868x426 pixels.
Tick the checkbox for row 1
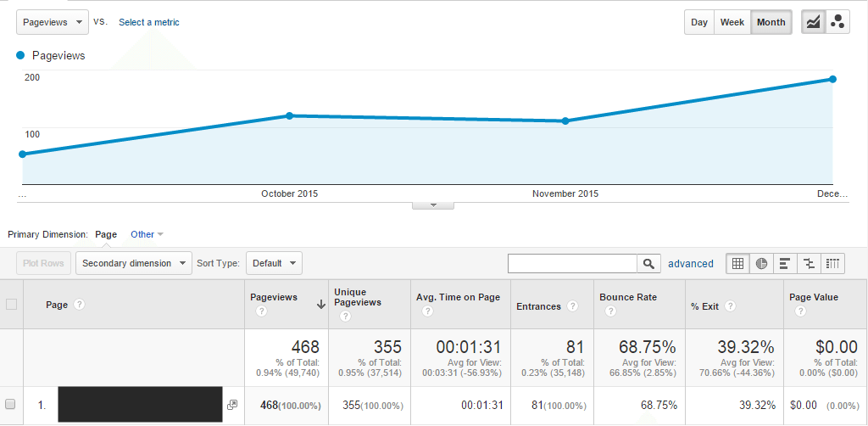click(x=11, y=406)
